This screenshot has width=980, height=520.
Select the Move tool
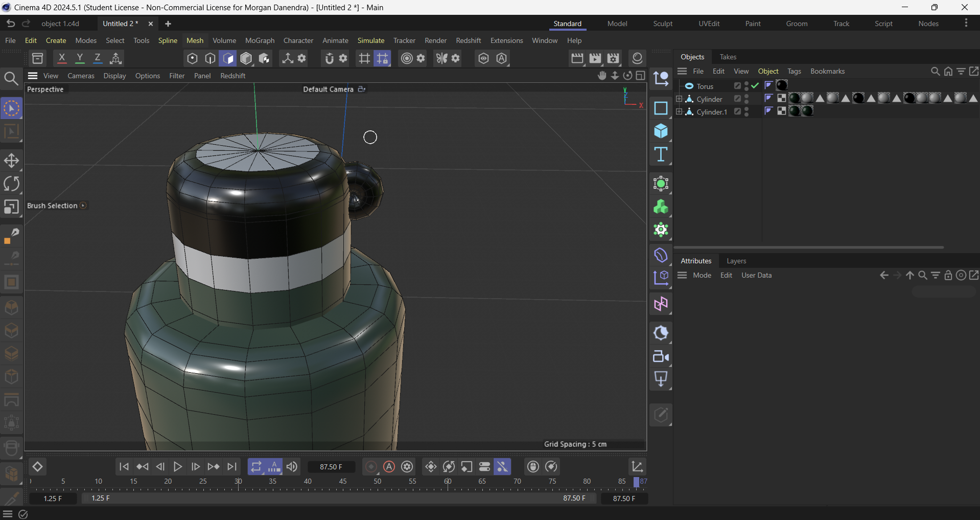[x=11, y=160]
